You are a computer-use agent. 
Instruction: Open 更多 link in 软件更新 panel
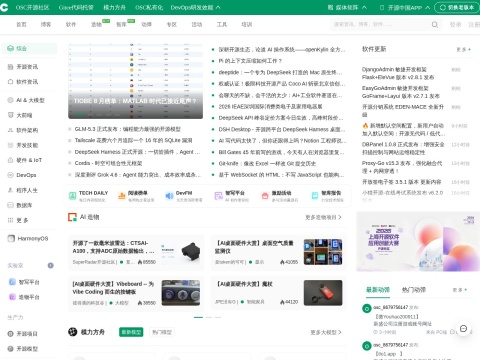(x=464, y=49)
